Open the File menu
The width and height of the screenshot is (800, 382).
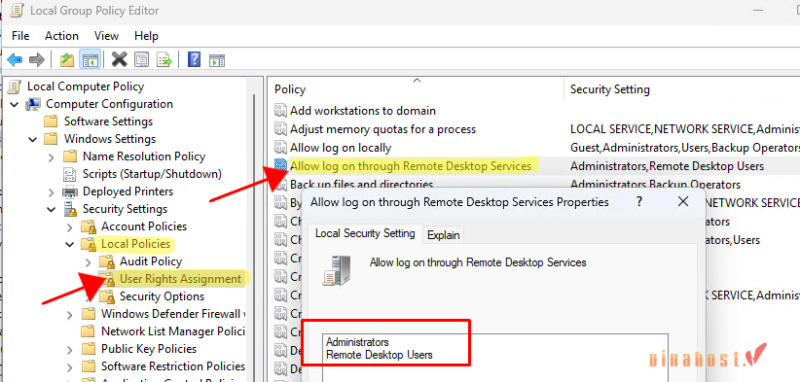[20, 36]
